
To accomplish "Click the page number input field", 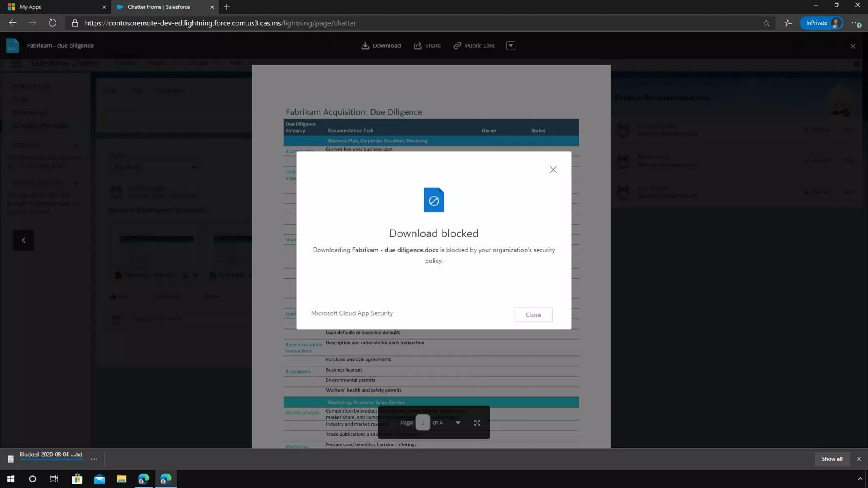I will tap(423, 423).
